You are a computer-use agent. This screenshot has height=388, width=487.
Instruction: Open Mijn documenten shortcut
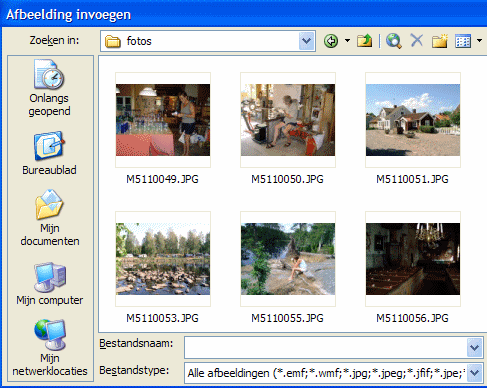click(x=50, y=218)
